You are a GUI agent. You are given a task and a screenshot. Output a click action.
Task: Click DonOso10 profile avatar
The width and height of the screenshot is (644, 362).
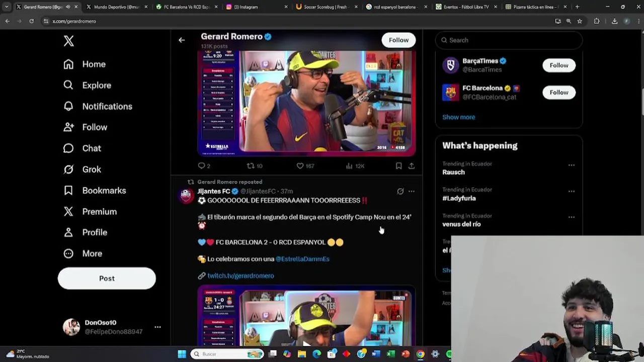pos(71,327)
